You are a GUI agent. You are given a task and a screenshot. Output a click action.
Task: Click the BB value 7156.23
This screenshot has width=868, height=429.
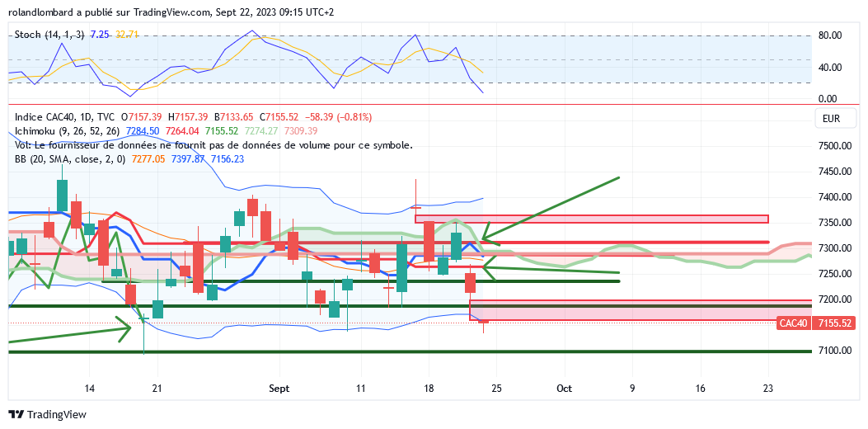click(x=228, y=159)
